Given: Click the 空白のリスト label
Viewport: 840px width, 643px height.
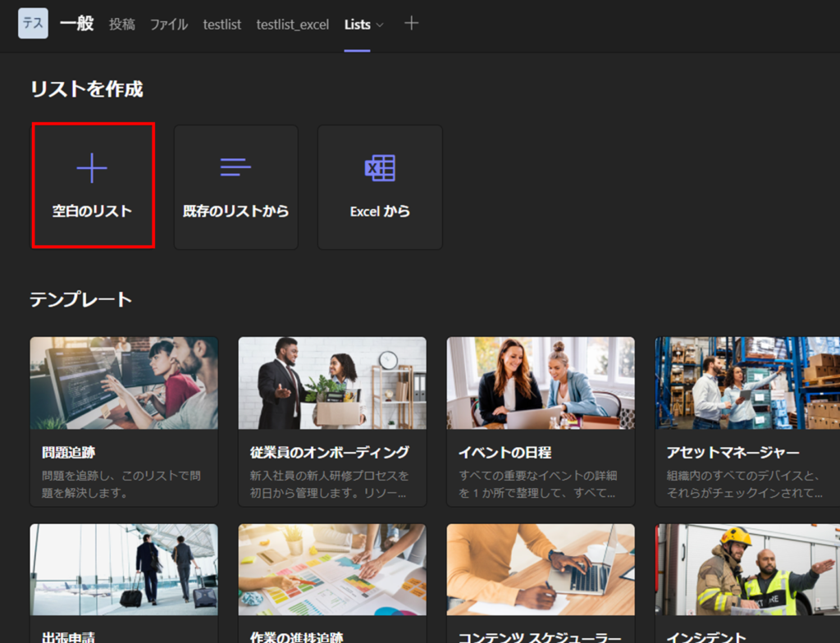Looking at the screenshot, I should point(92,211).
